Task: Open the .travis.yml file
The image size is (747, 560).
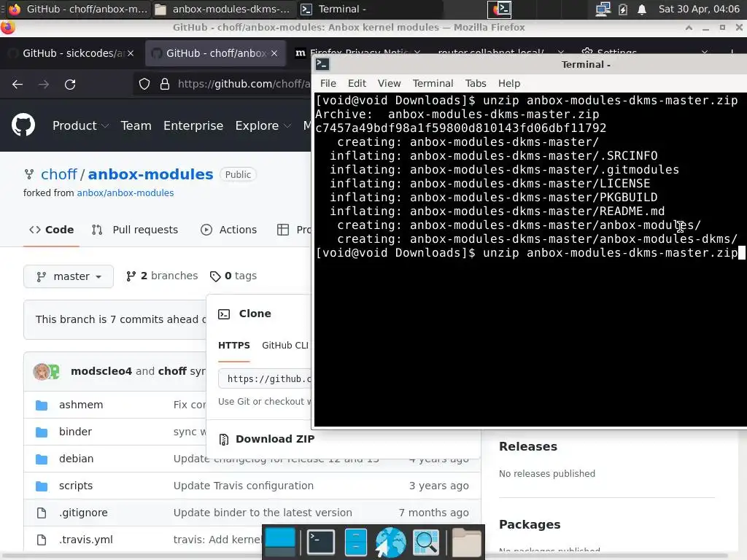Action: tap(86, 540)
